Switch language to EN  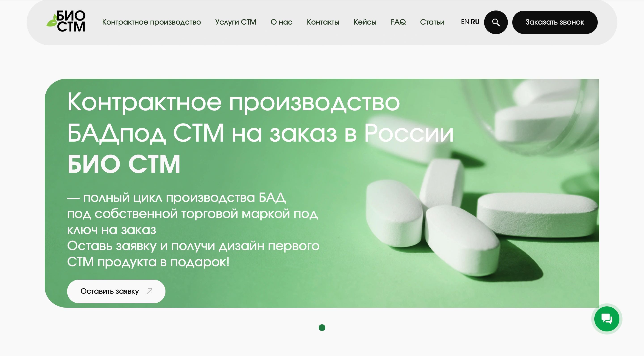coord(465,22)
